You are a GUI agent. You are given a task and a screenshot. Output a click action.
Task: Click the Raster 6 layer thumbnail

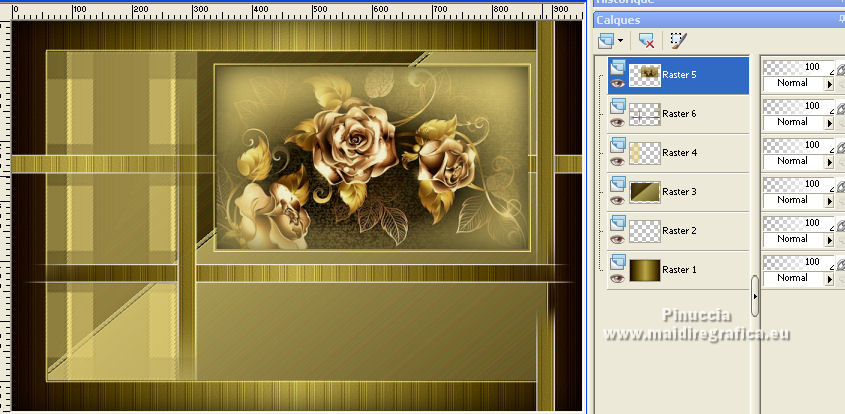(645, 114)
